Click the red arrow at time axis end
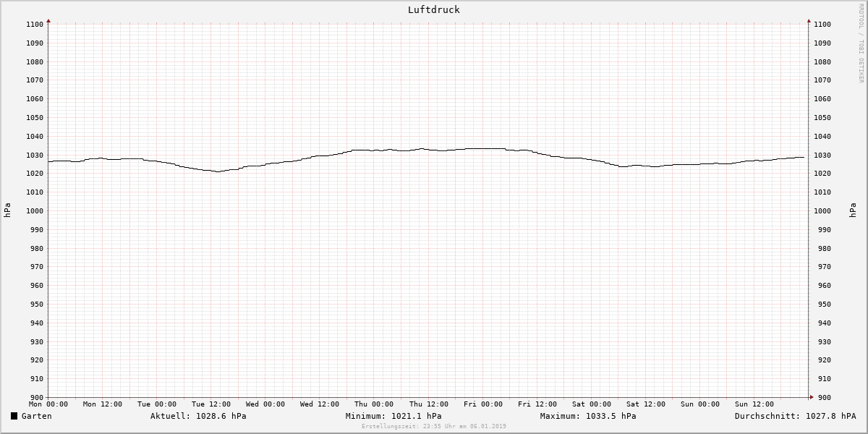The image size is (868, 434). [811, 397]
